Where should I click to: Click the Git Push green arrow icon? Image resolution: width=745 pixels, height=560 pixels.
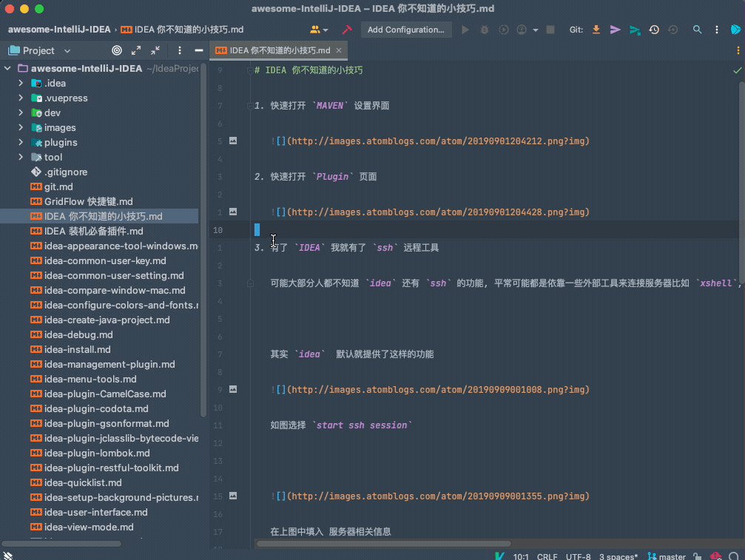click(x=635, y=30)
